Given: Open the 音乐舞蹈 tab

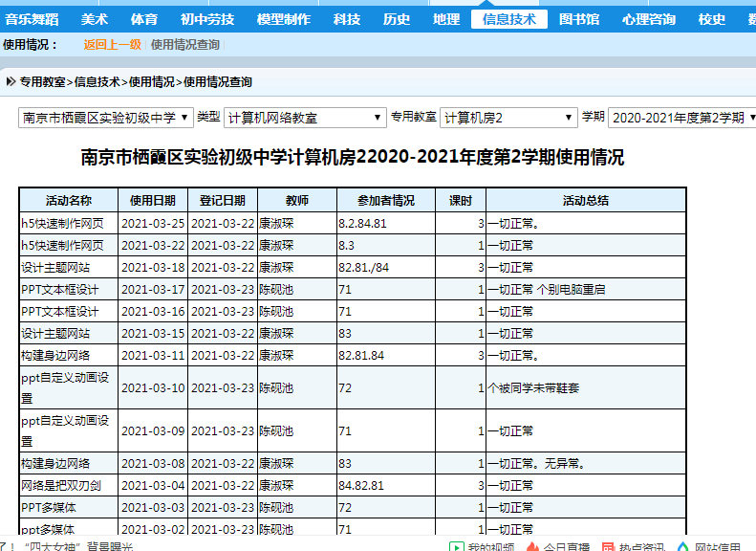Looking at the screenshot, I should [x=32, y=19].
